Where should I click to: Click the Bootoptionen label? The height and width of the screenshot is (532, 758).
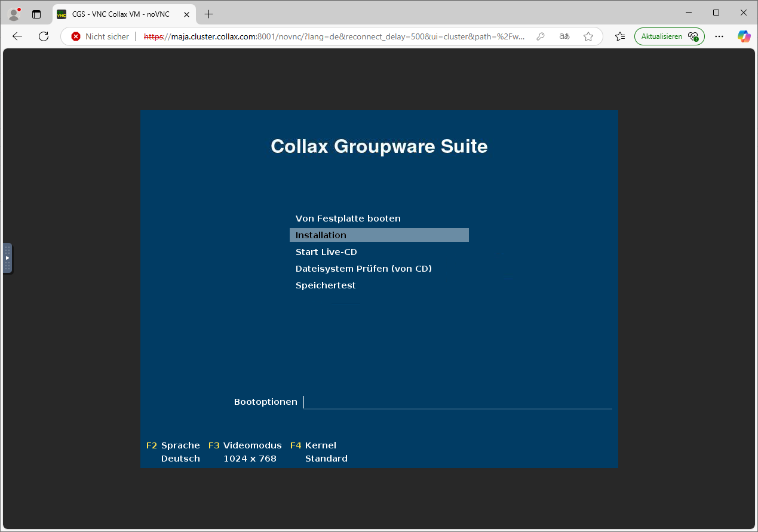266,402
